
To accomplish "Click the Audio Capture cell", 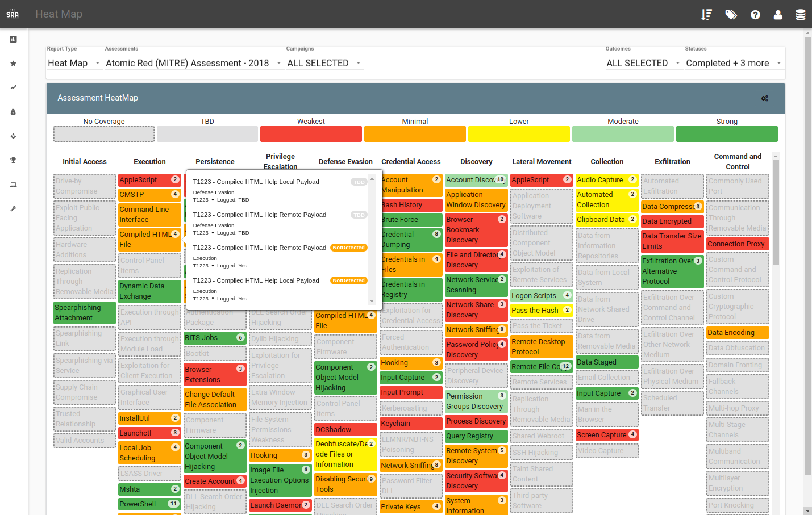I will click(607, 180).
